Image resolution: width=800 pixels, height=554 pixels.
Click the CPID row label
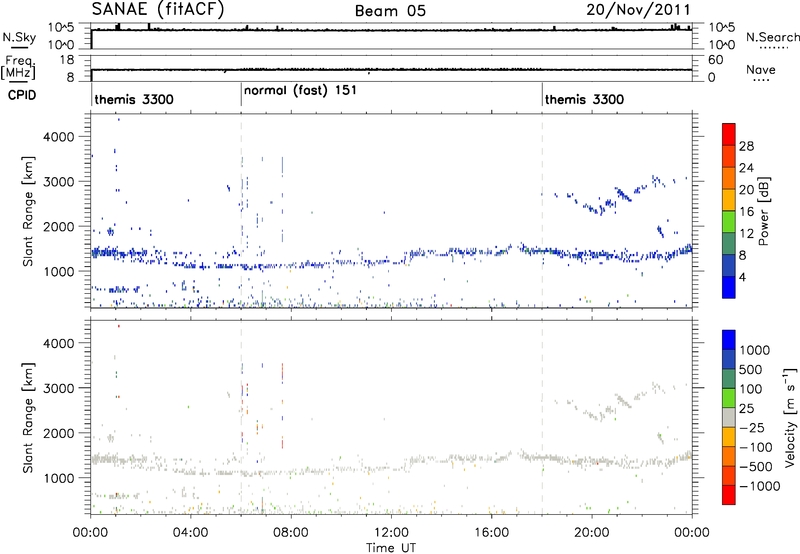pos(22,95)
